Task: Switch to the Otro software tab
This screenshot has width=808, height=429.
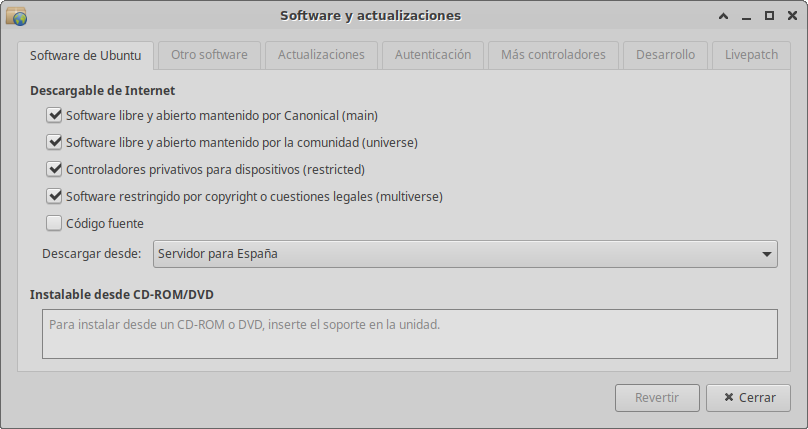Action: click(208, 55)
